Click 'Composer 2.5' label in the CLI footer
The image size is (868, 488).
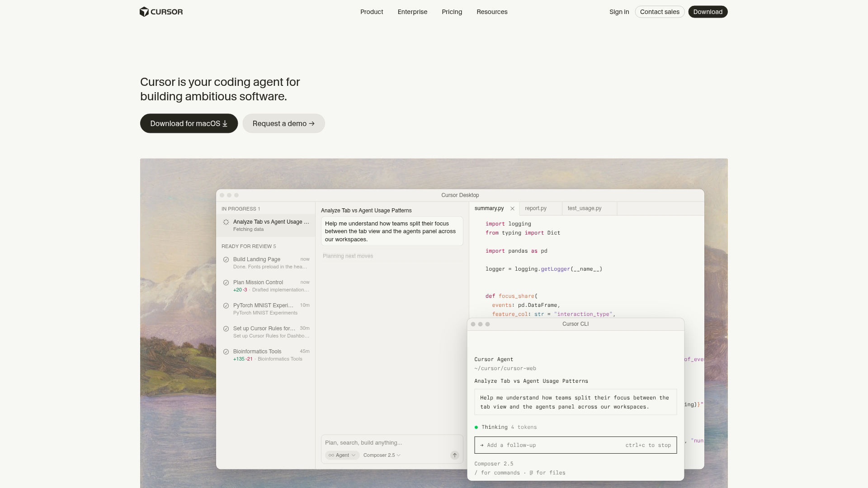pos(494,464)
